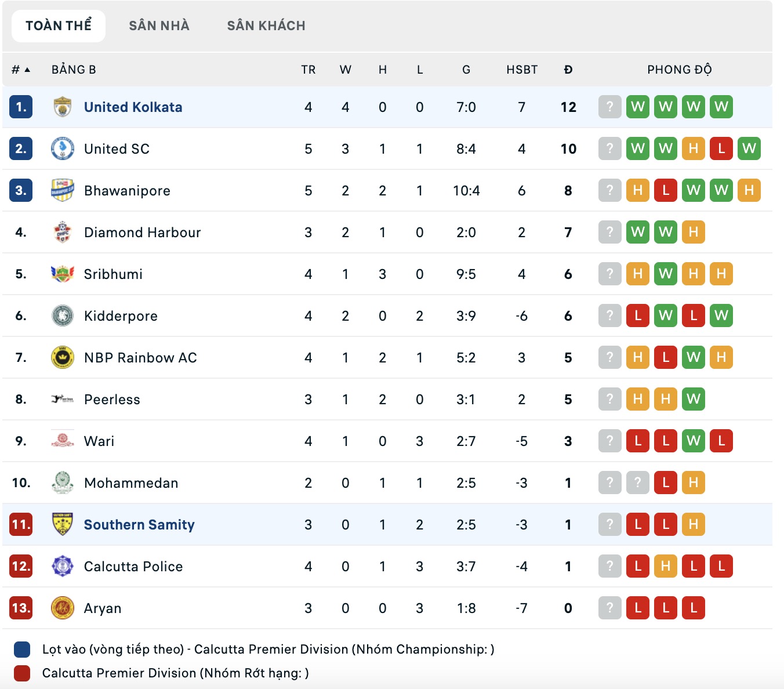The height and width of the screenshot is (689, 784).
Task: Click the red relegation legend marker
Action: 21,673
